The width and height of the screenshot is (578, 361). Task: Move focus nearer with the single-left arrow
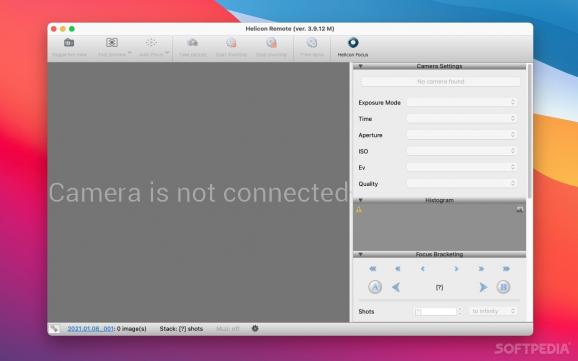tap(422, 269)
